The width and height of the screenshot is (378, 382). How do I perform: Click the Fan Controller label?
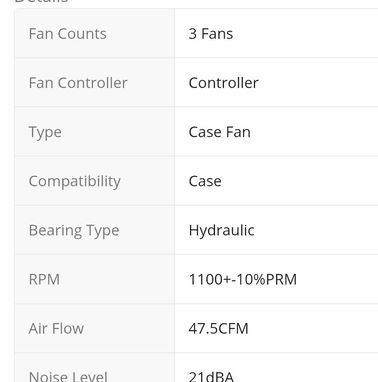point(78,83)
